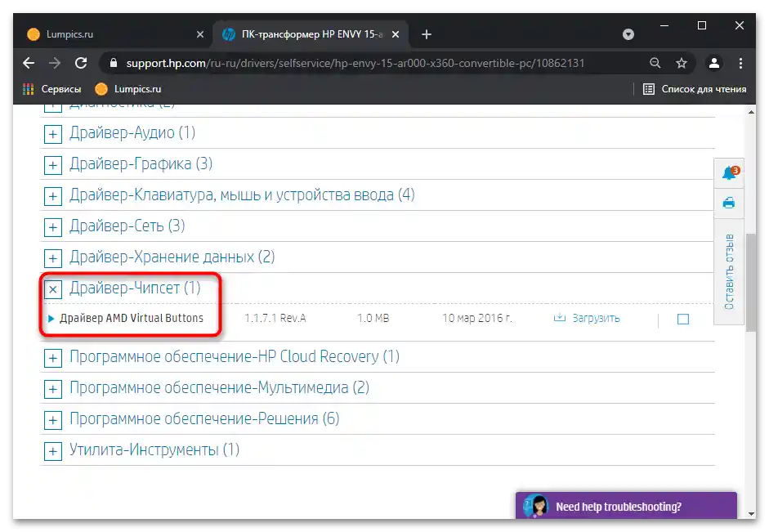Maximize the Chrome window
This screenshot has width=769, height=532.
(x=702, y=25)
